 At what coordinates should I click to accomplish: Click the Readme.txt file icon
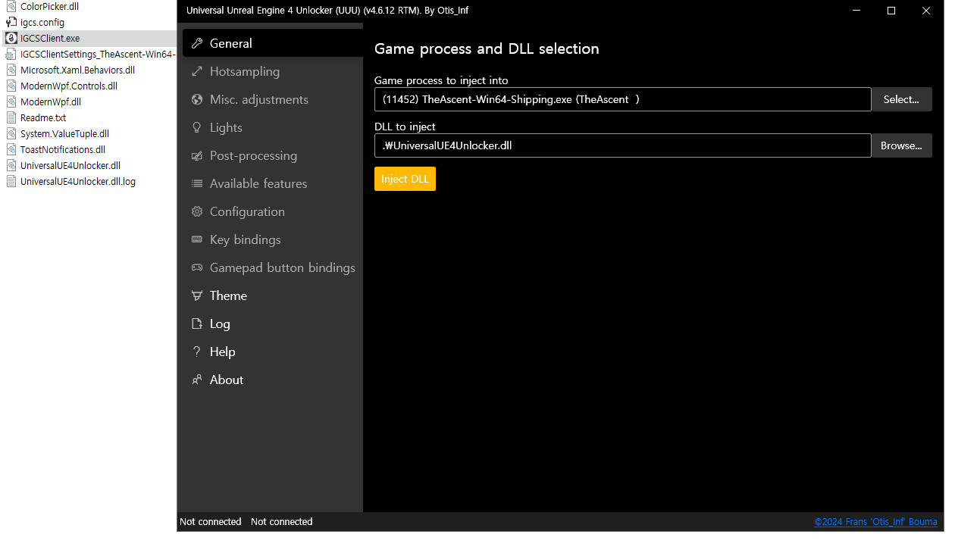tap(11, 117)
